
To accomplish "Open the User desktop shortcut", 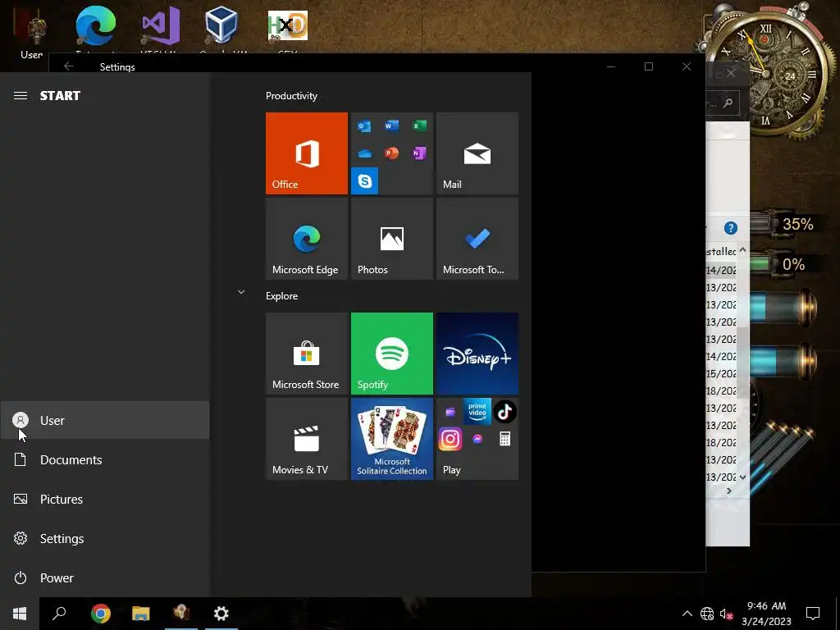I will pyautogui.click(x=31, y=34).
